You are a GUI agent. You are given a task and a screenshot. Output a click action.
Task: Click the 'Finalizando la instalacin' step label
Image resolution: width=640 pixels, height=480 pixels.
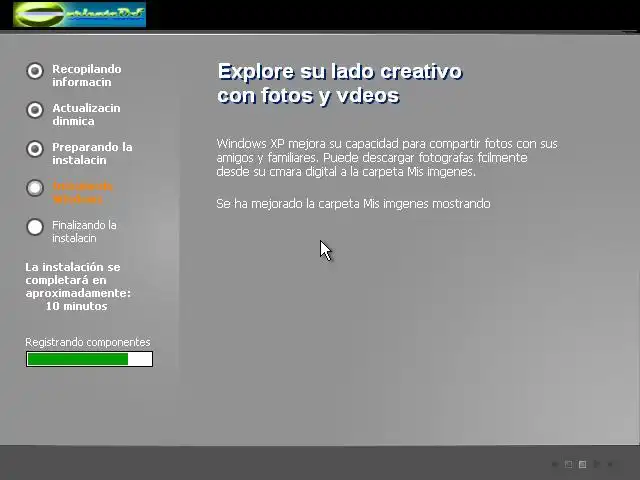[x=84, y=231]
